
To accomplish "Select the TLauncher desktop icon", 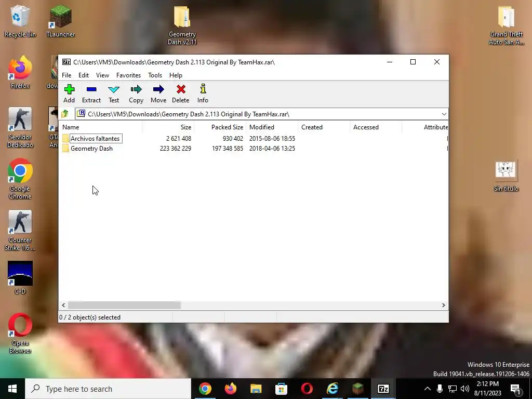I will point(60,21).
